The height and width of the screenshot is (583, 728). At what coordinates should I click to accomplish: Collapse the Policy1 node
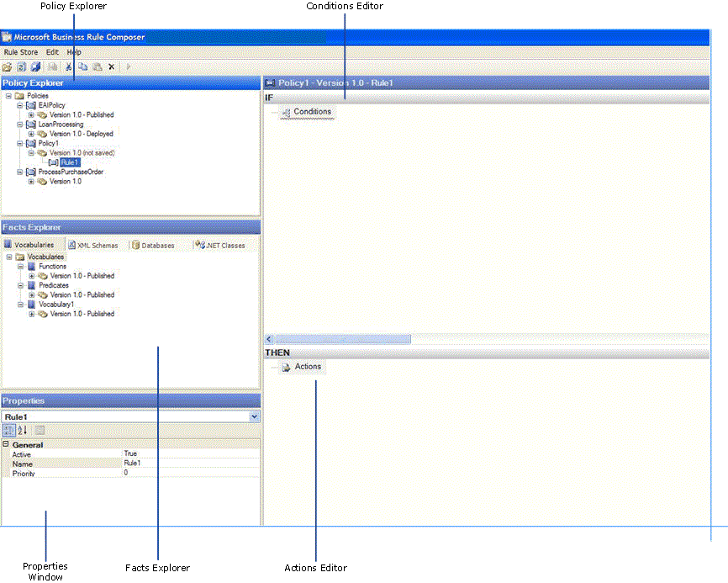tap(20, 144)
